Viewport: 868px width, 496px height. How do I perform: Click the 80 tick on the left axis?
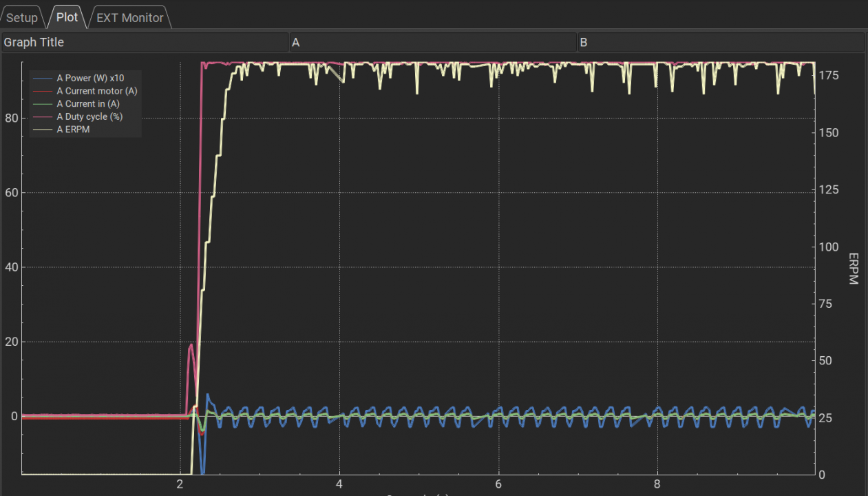point(11,118)
